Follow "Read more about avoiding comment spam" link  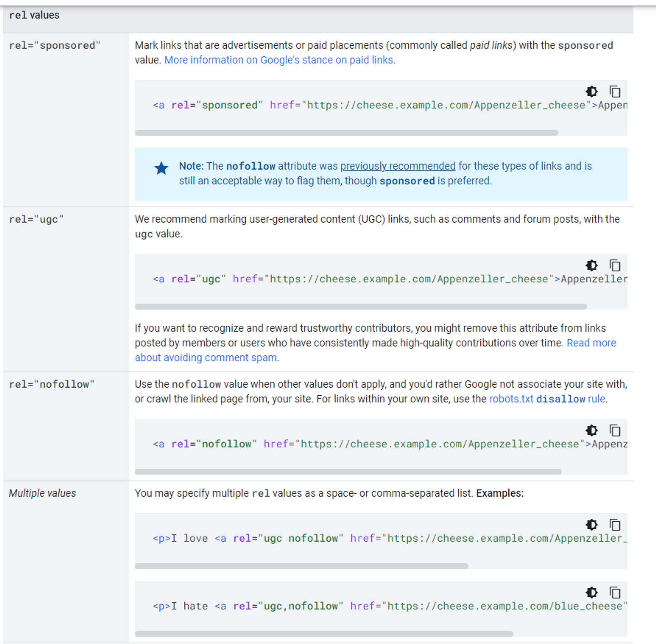click(375, 350)
